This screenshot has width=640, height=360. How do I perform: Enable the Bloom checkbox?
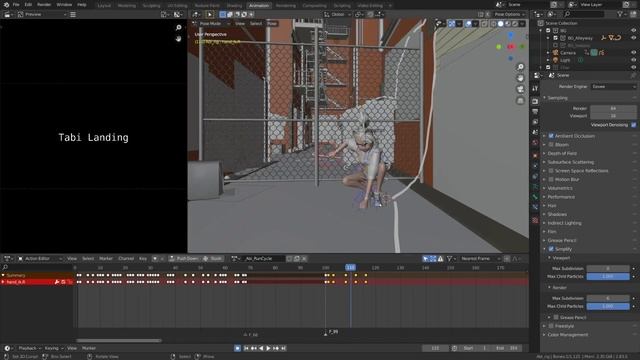click(x=551, y=144)
